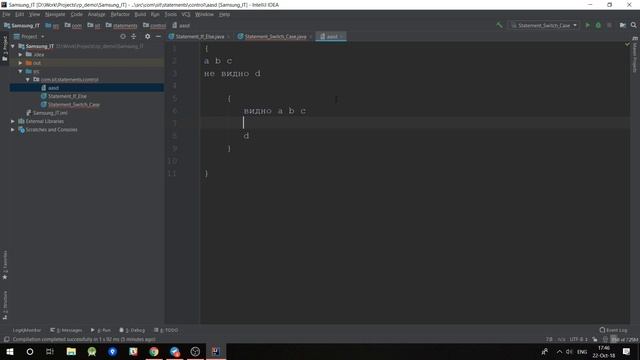The width and height of the screenshot is (640, 360).
Task: Select Samsung_IT.iml in the project tree
Action: click(50, 113)
